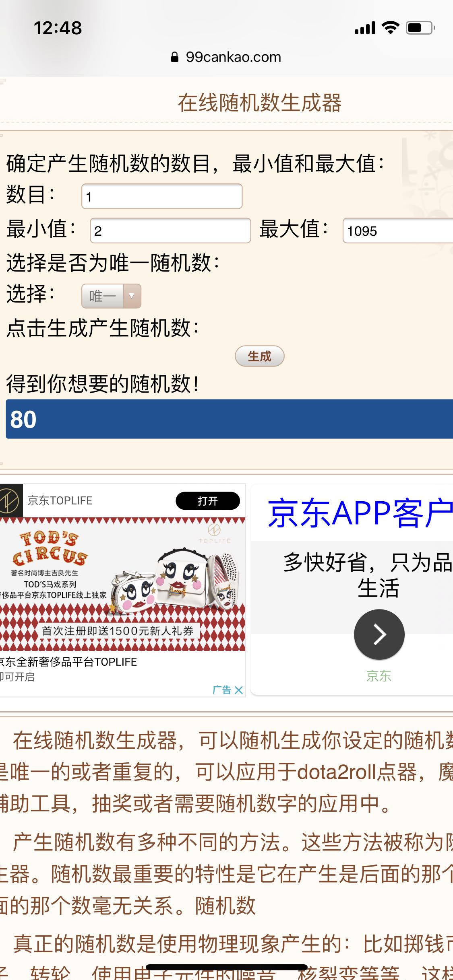Open the 唯一 selection dropdown

111,296
